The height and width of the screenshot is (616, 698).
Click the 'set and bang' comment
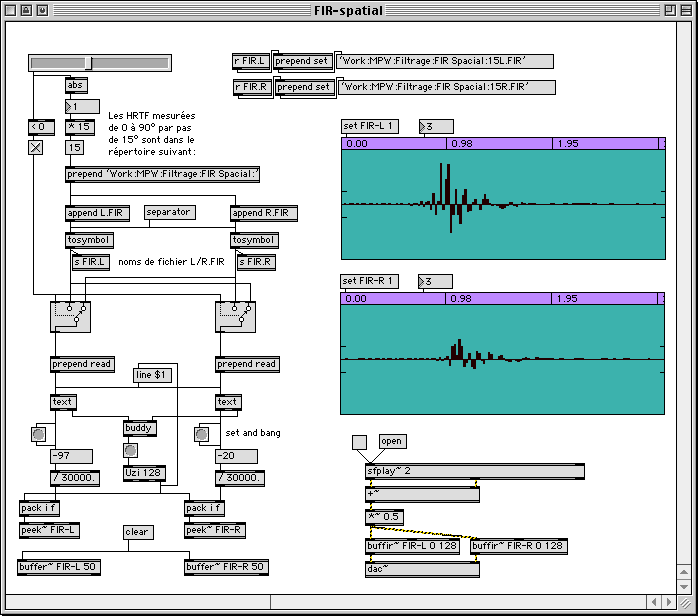pyautogui.click(x=253, y=433)
